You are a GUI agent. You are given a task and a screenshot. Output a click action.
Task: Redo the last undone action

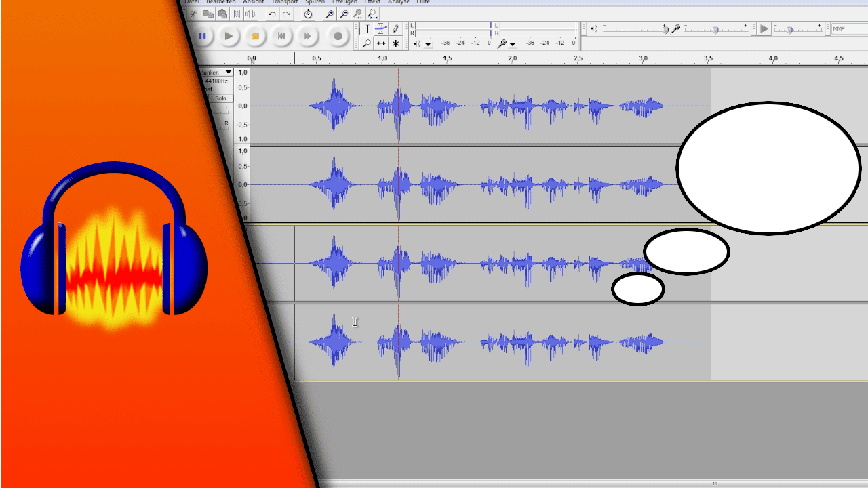point(286,14)
